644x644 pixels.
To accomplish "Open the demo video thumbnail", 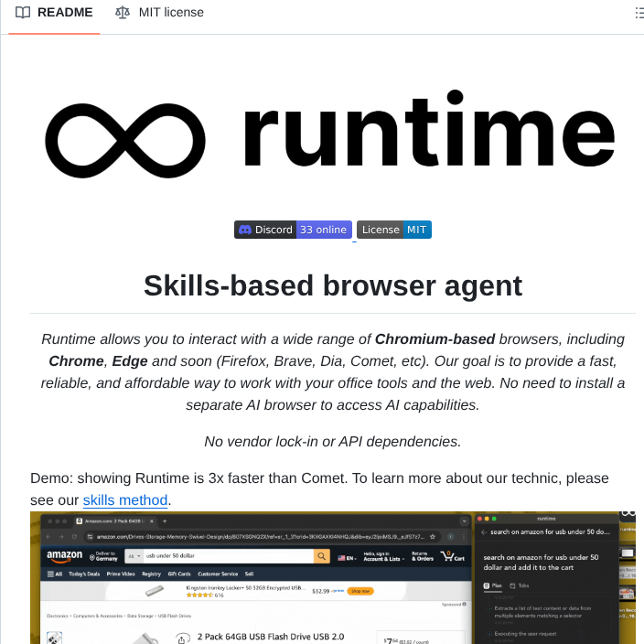I will click(333, 577).
